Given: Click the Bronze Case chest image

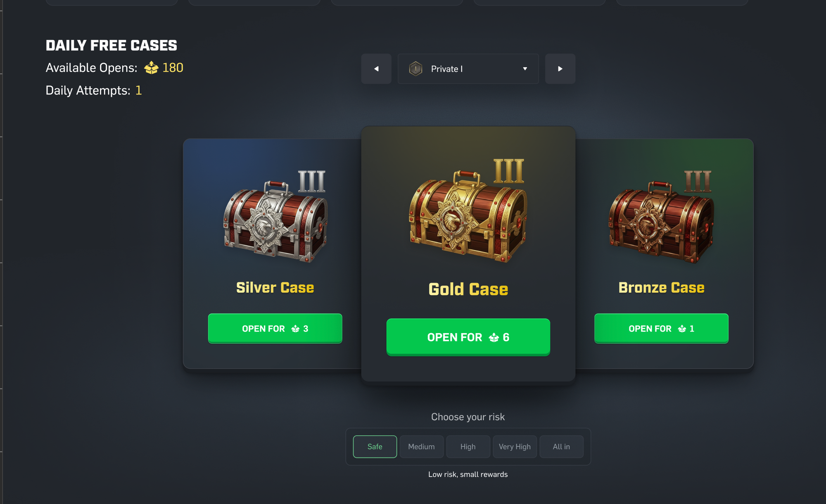Looking at the screenshot, I should (661, 216).
